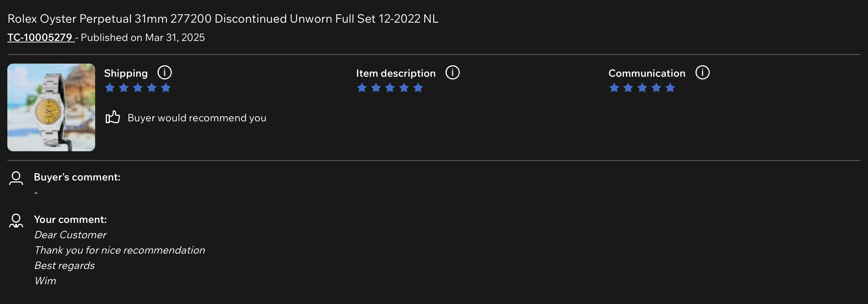Click the Your comment heading
The image size is (868, 304).
click(70, 219)
